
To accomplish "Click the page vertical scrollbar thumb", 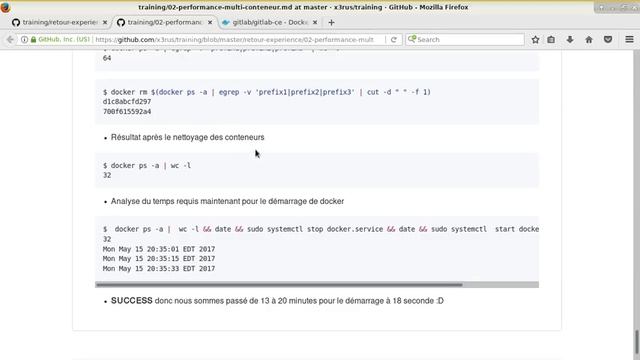I will pyautogui.click(x=636, y=342).
